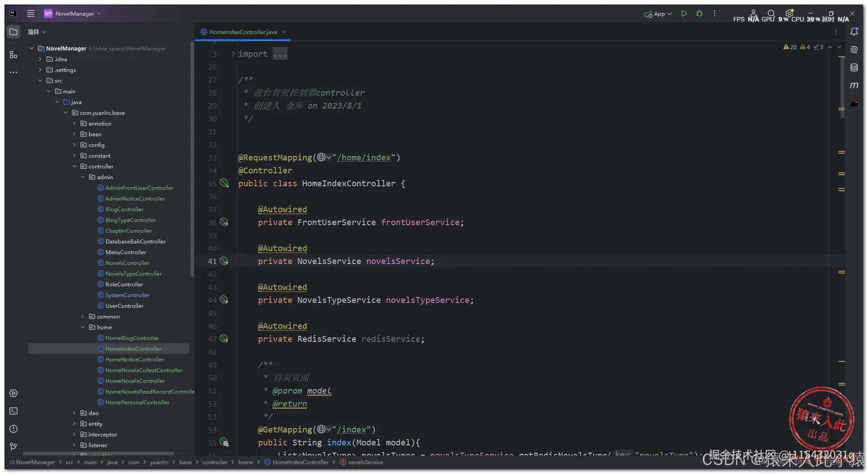
Task: Click the HomeIndexController breadcrumb
Action: [296, 462]
